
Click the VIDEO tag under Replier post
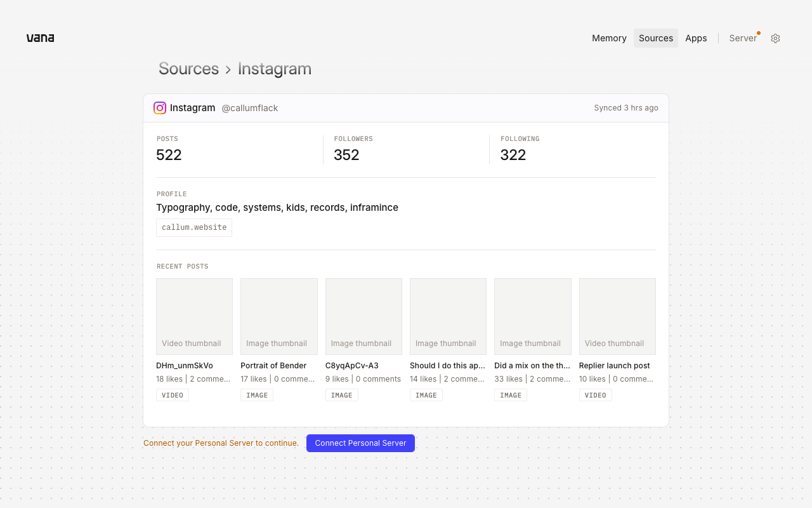pos(595,395)
